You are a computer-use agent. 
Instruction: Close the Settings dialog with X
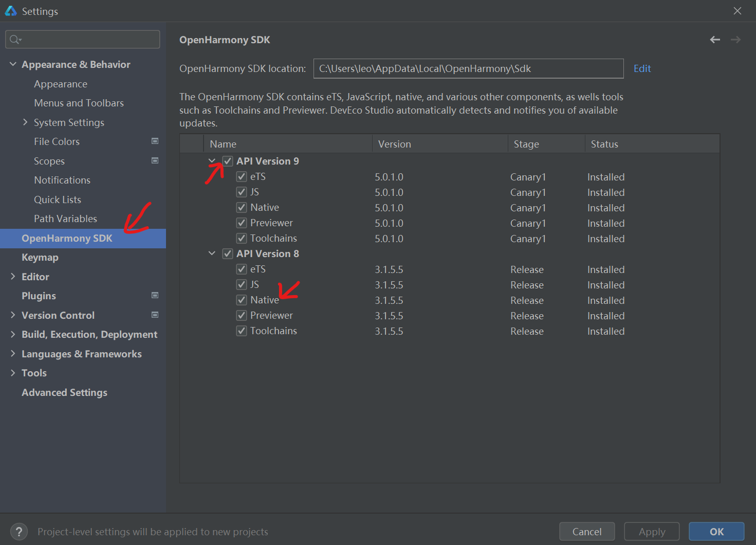(737, 11)
